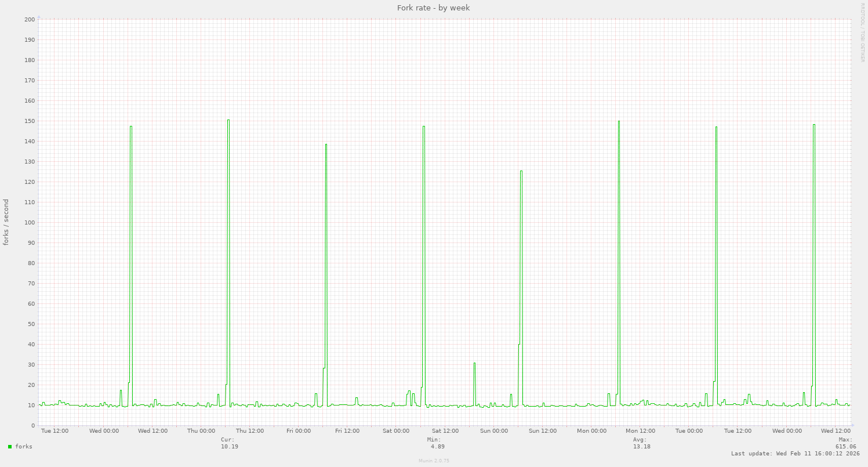The width and height of the screenshot is (868, 467).
Task: Click the top of the Friday spike near 138
Action: (x=326, y=144)
